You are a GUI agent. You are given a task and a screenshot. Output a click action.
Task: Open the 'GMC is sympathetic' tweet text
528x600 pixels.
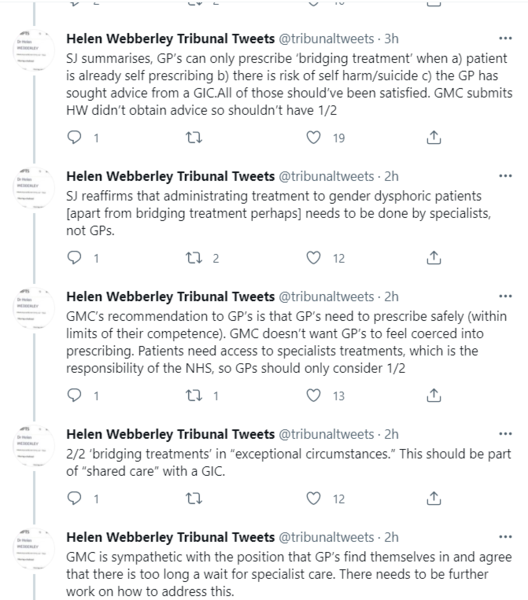pyautogui.click(x=289, y=574)
